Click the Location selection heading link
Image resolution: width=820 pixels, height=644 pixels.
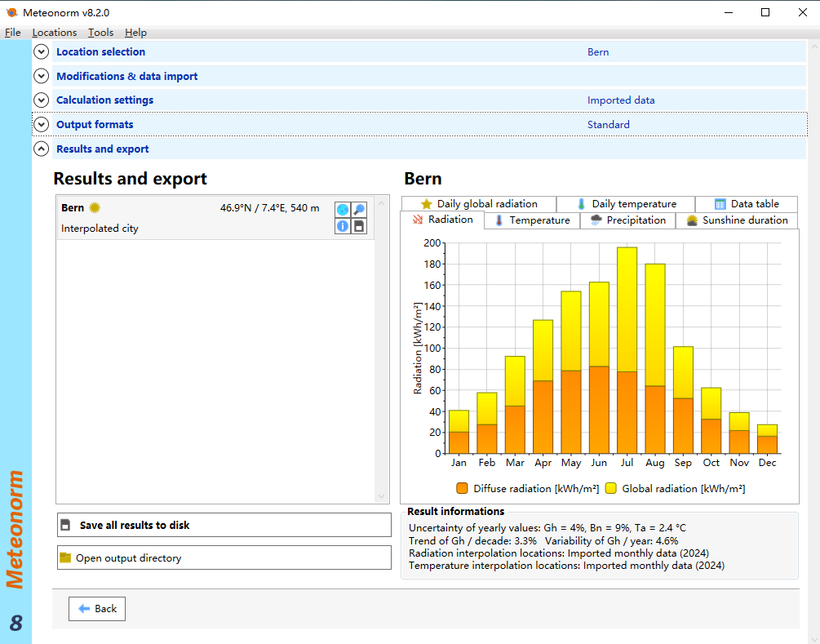click(101, 51)
